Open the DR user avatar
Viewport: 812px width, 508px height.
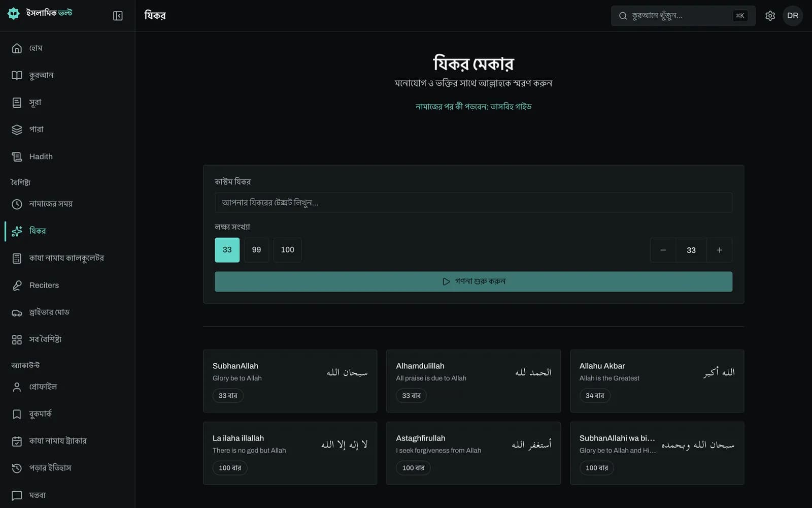pyautogui.click(x=792, y=16)
